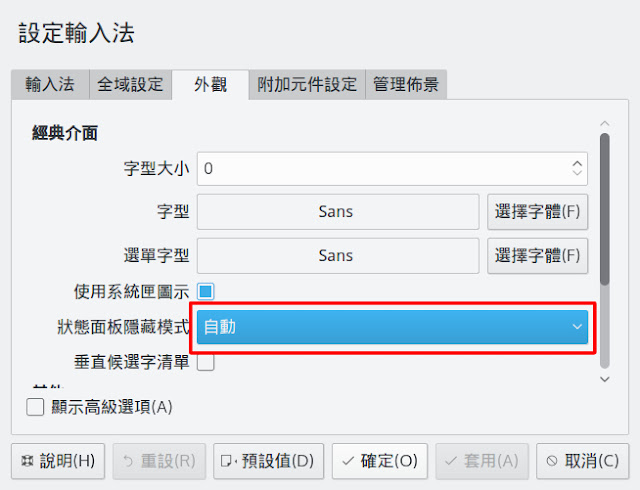Enable 顯示高級選項(A) checkbox
This screenshot has width=640, height=490.
pos(36,407)
